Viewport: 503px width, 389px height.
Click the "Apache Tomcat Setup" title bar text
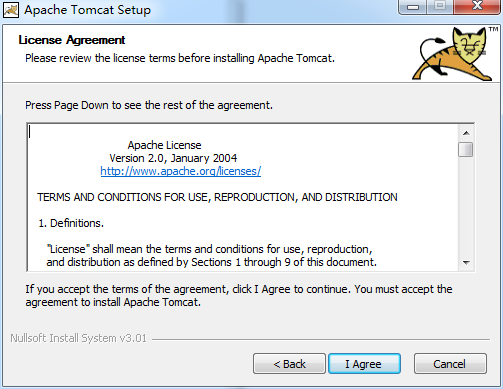pos(87,10)
